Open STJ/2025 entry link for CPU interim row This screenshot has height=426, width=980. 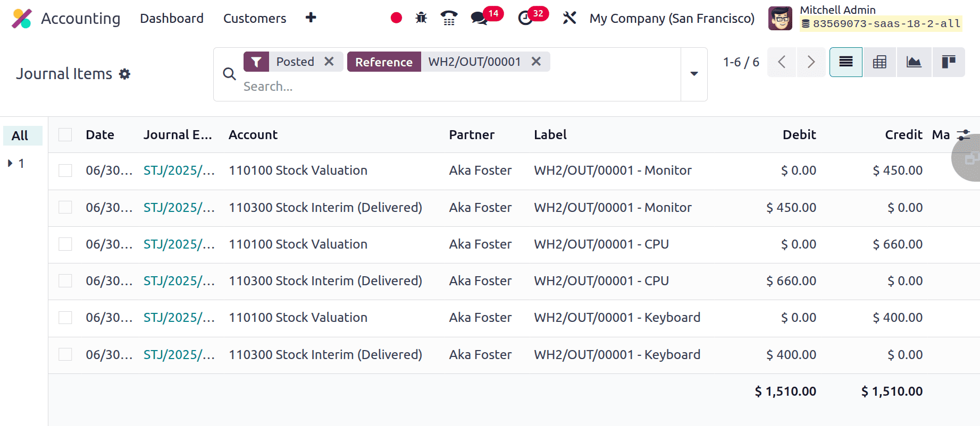179,280
